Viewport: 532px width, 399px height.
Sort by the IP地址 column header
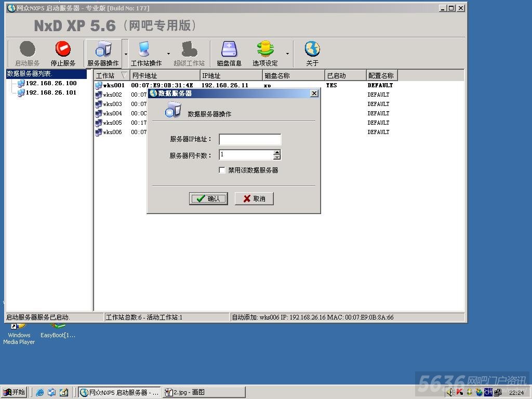tap(231, 75)
